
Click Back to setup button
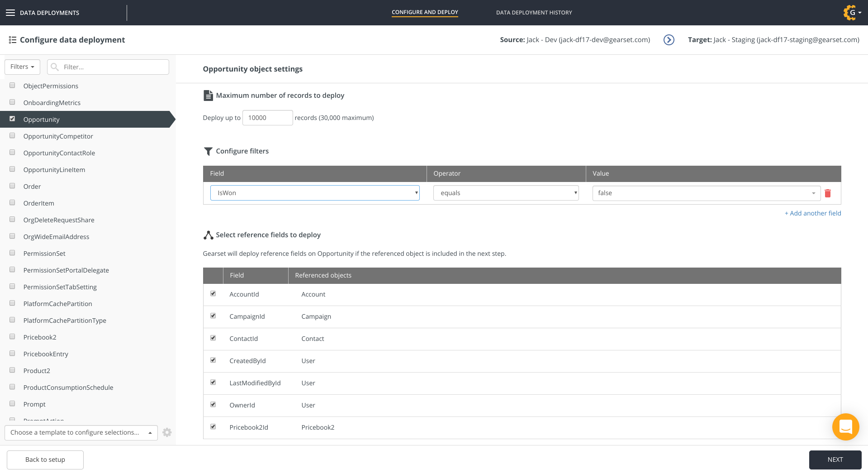[45, 460]
